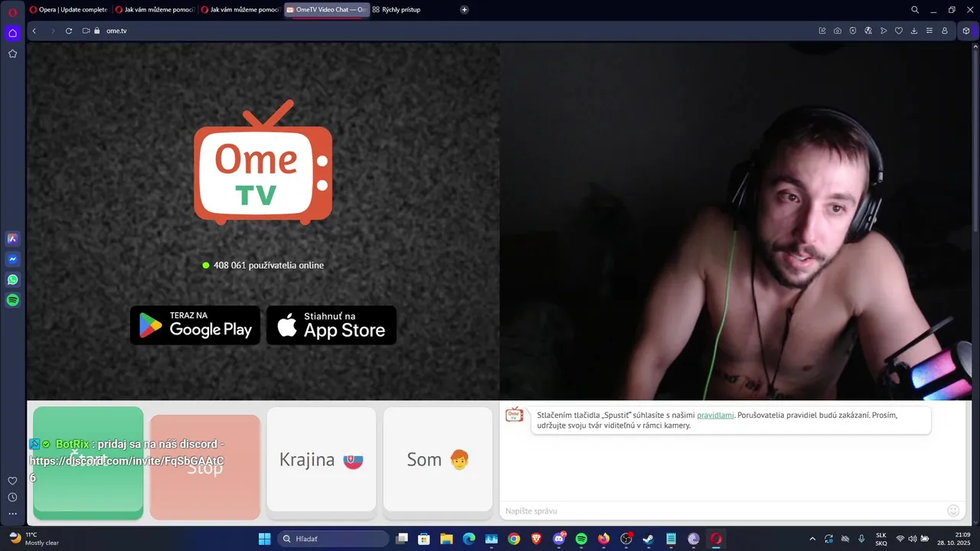Open Google Chrome from the taskbar
Image resolution: width=980 pixels, height=551 pixels.
(x=514, y=539)
